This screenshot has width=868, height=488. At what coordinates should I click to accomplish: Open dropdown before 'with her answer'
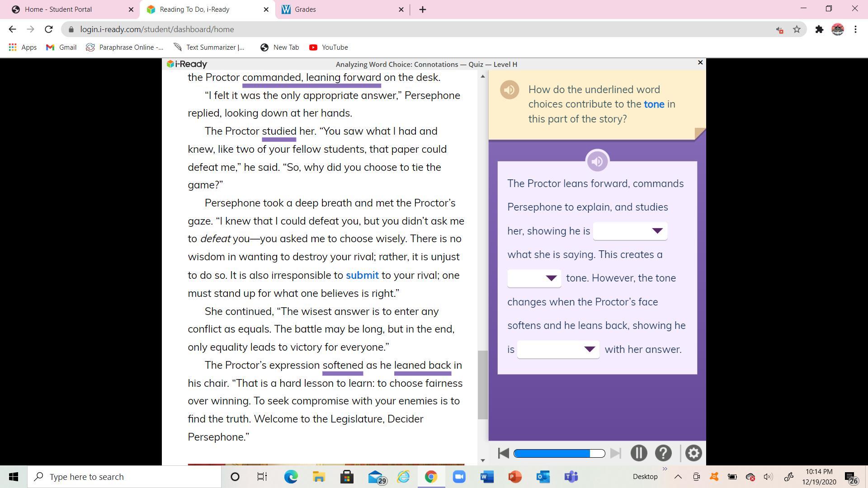pos(558,349)
